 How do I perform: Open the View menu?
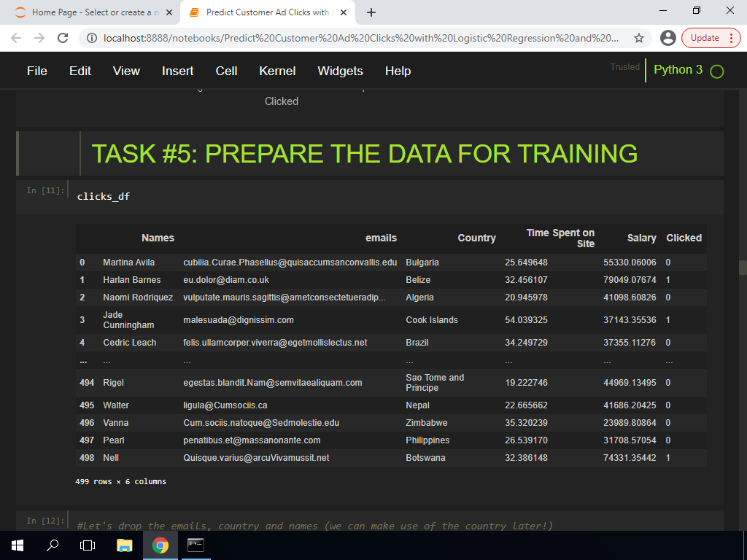pos(126,71)
